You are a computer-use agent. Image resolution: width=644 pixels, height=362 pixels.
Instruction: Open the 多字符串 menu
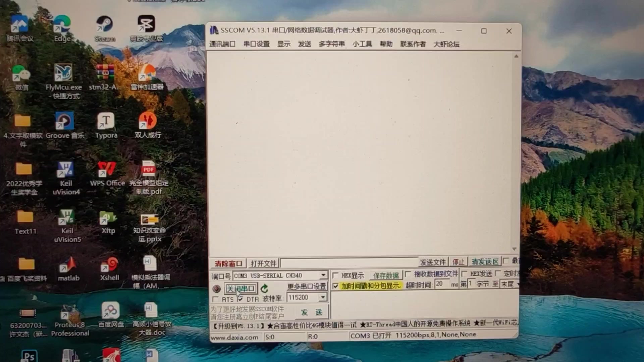(x=331, y=44)
